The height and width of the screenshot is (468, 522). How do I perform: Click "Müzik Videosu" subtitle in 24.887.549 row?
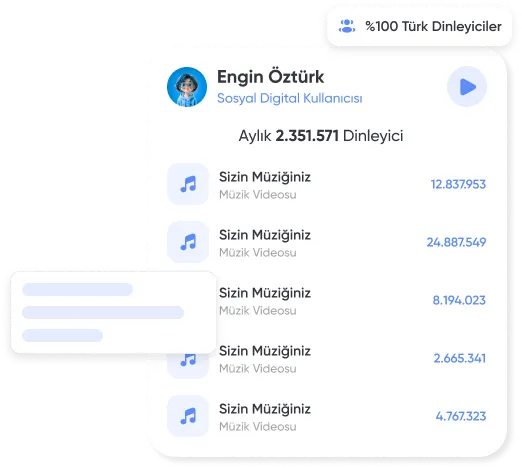tap(257, 253)
